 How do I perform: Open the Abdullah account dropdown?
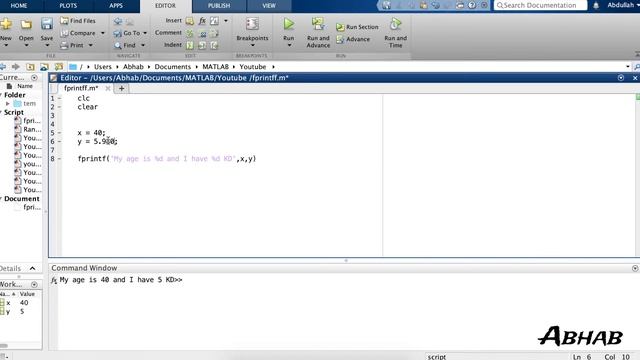[x=623, y=5]
